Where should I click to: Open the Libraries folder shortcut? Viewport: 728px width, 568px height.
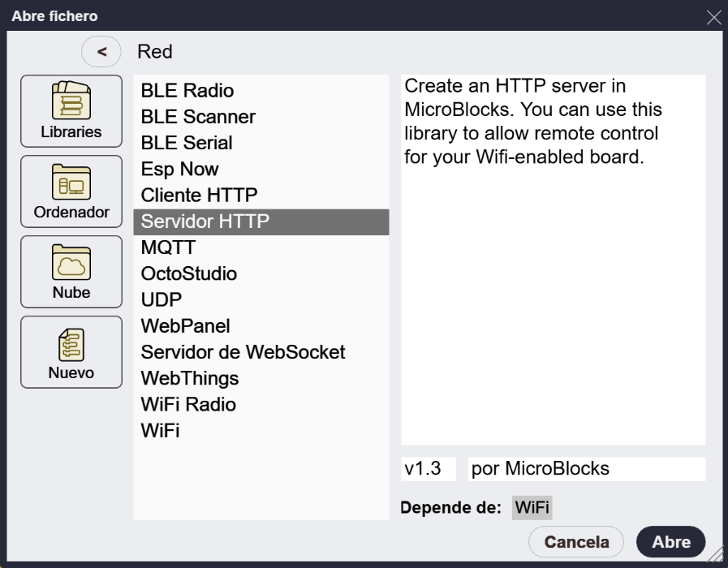click(71, 111)
